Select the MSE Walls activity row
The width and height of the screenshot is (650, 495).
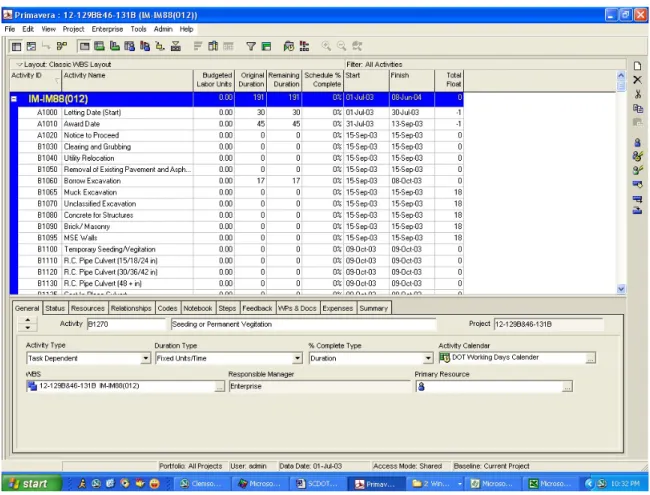(x=240, y=238)
